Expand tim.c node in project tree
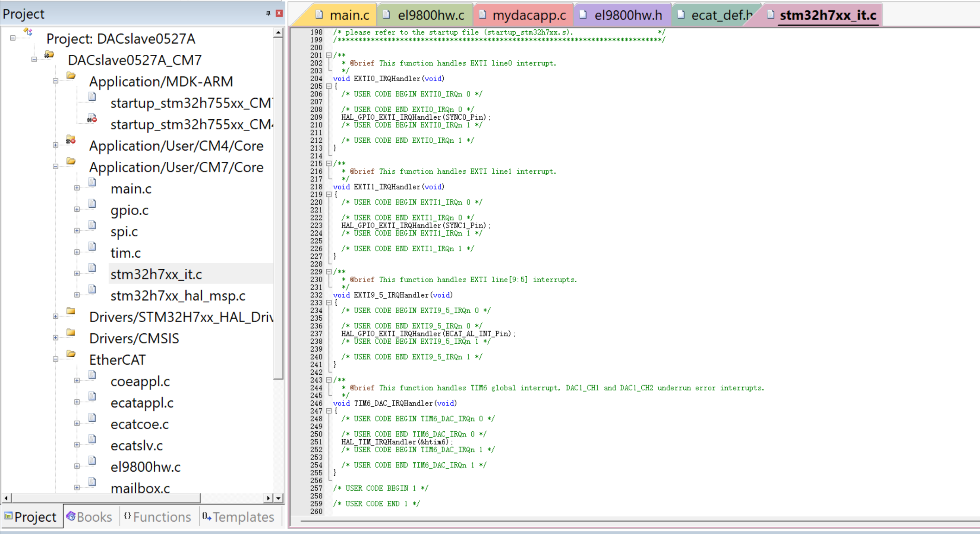 tap(77, 252)
